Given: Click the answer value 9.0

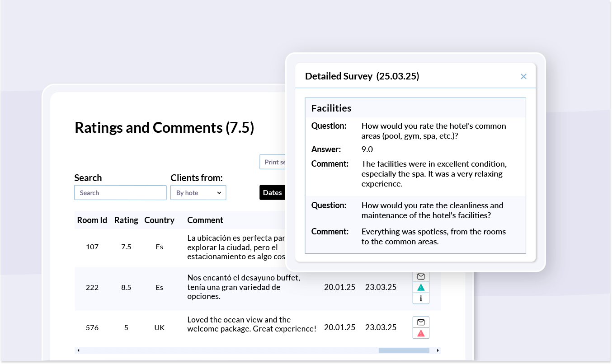Looking at the screenshot, I should click(x=367, y=149).
